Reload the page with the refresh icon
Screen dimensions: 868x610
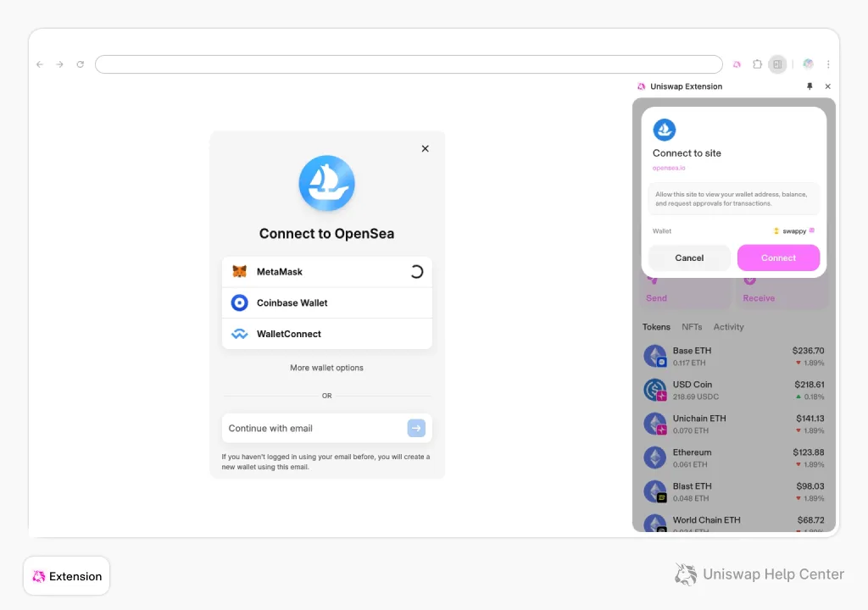[x=81, y=64]
